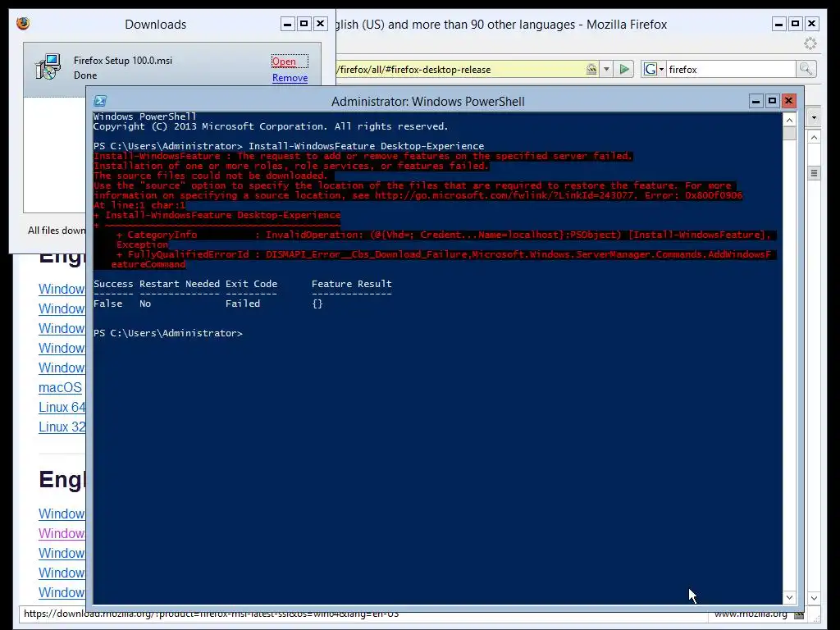Click the last 'PS C:\Users\Administrator>' prompt line
Image resolution: width=840 pixels, height=630 pixels.
pyautogui.click(x=167, y=333)
